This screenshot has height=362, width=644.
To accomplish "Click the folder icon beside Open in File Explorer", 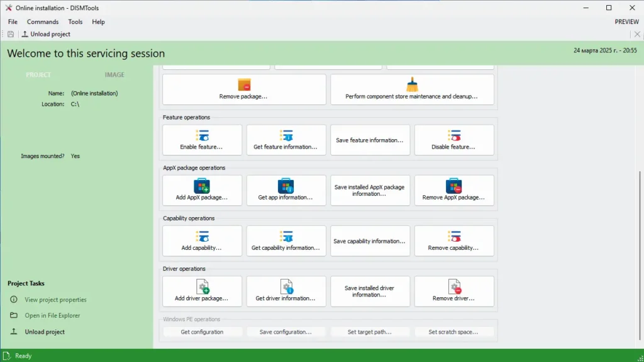I will click(x=14, y=315).
